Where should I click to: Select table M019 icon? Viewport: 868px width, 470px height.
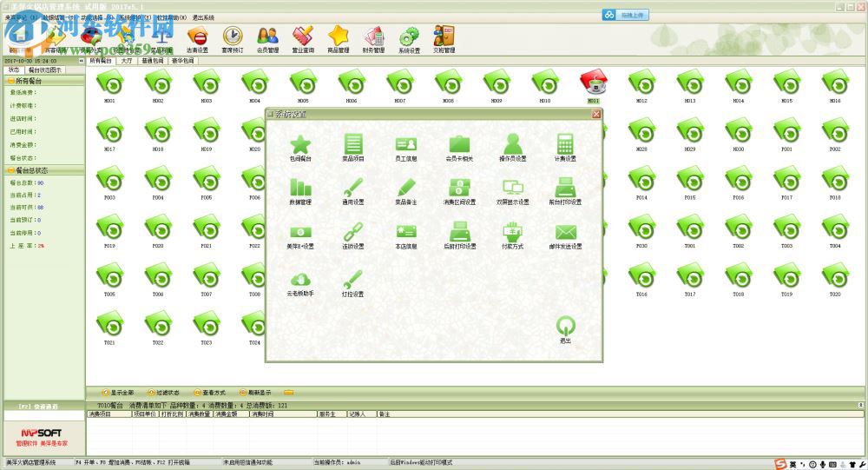click(x=207, y=132)
